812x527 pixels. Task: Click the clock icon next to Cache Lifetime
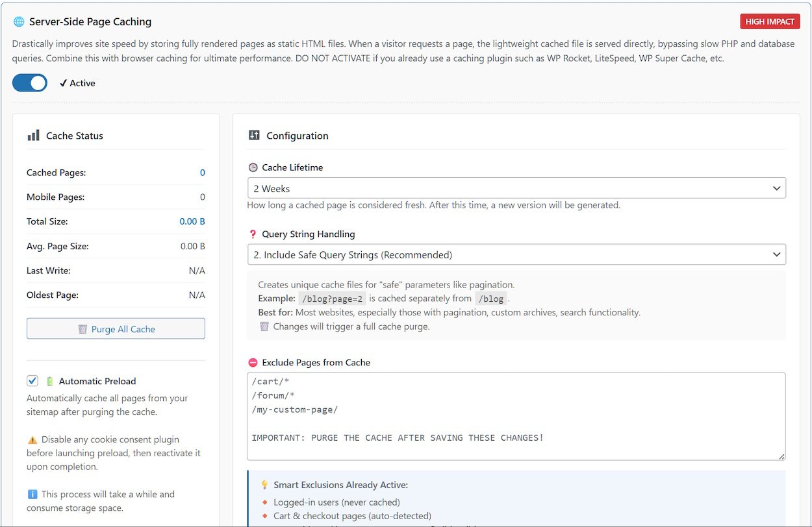coord(253,167)
